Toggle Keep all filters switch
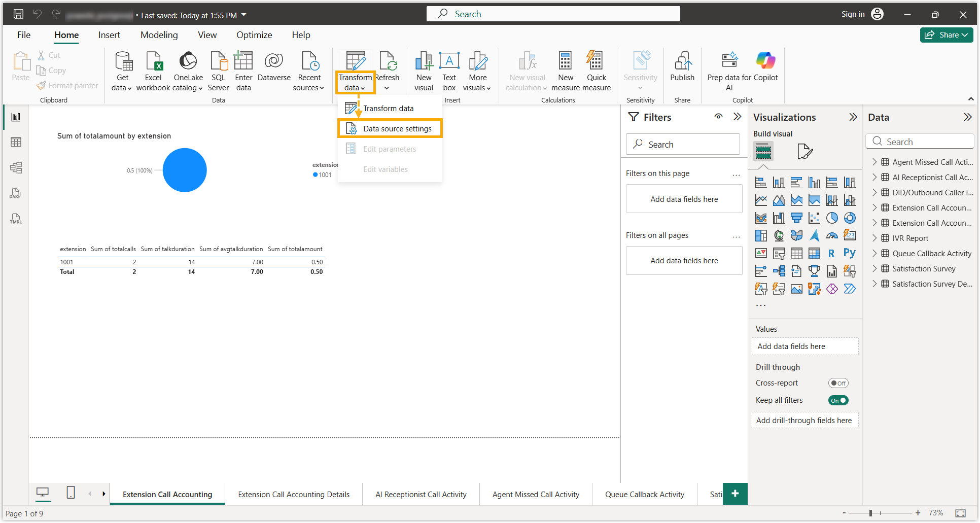Viewport: 980px width, 523px height. click(838, 401)
